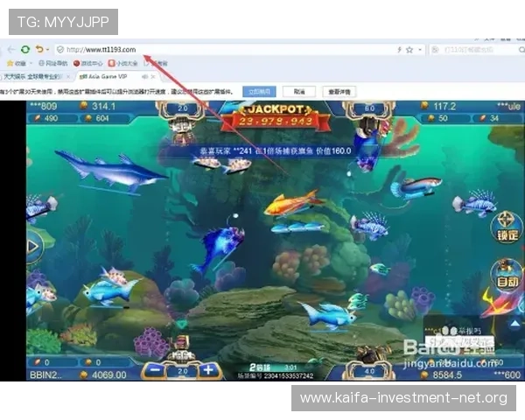This screenshot has width=525, height=420.
Task: Open the 小说大全 bookmark
Action: tap(122, 63)
